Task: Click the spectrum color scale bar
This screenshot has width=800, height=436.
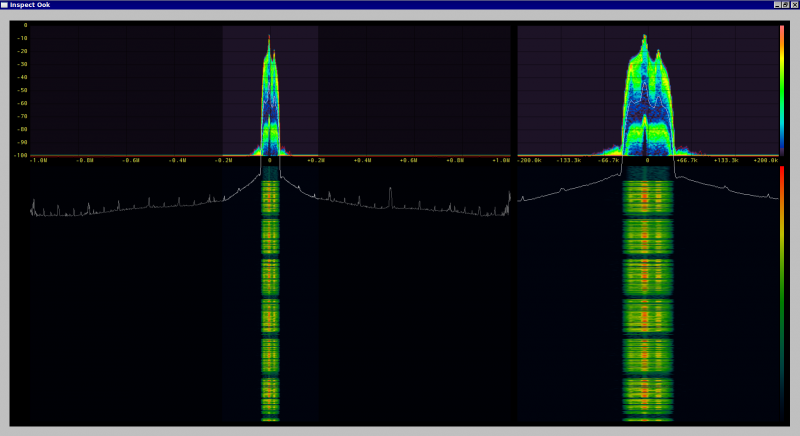Action: (x=782, y=90)
